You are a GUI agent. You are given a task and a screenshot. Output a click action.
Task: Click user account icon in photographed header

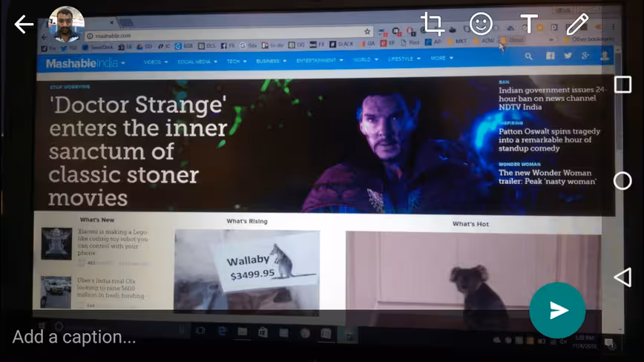[605, 56]
